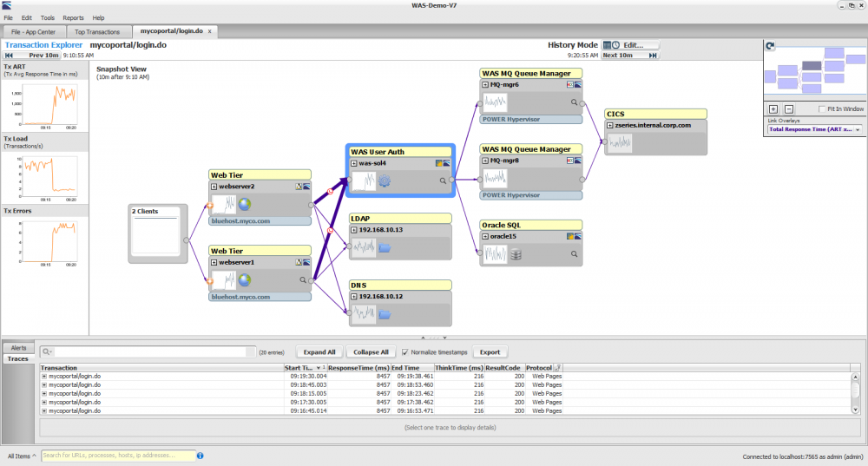Open the All Items scope selector
Screen dimensions: 868x466
tap(23, 456)
